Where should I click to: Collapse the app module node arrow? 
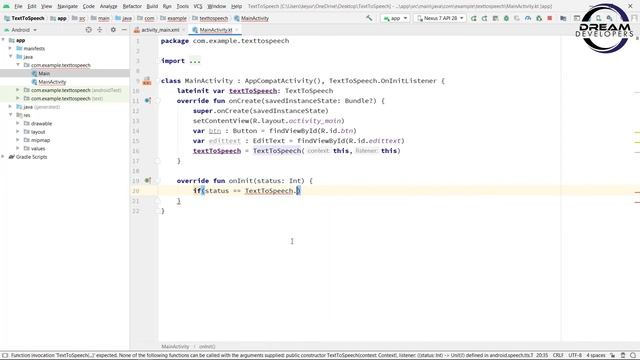click(3, 40)
